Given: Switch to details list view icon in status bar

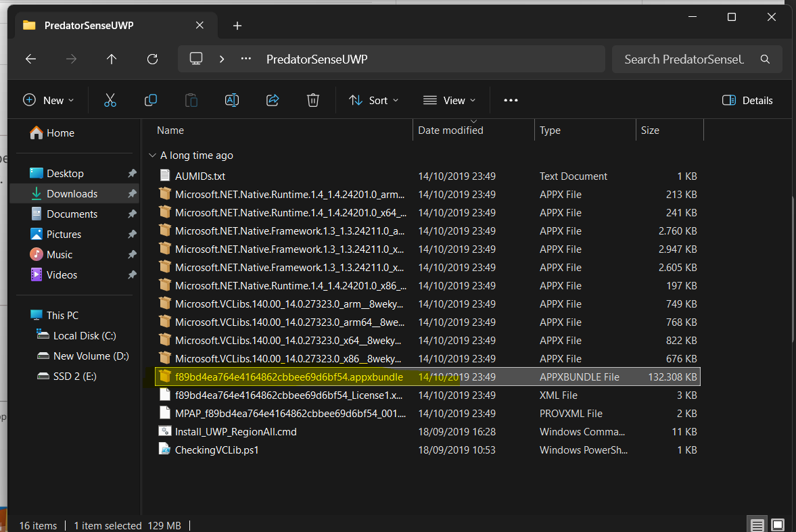Looking at the screenshot, I should [x=757, y=525].
